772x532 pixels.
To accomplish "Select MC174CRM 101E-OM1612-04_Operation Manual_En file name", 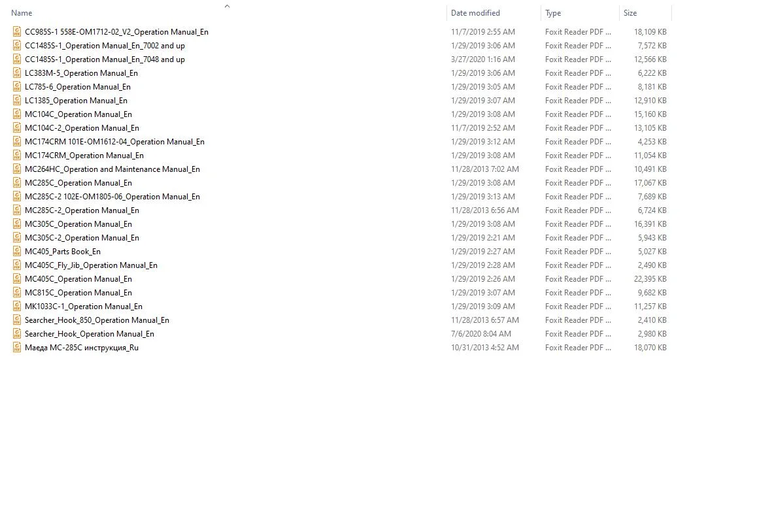I will (114, 142).
